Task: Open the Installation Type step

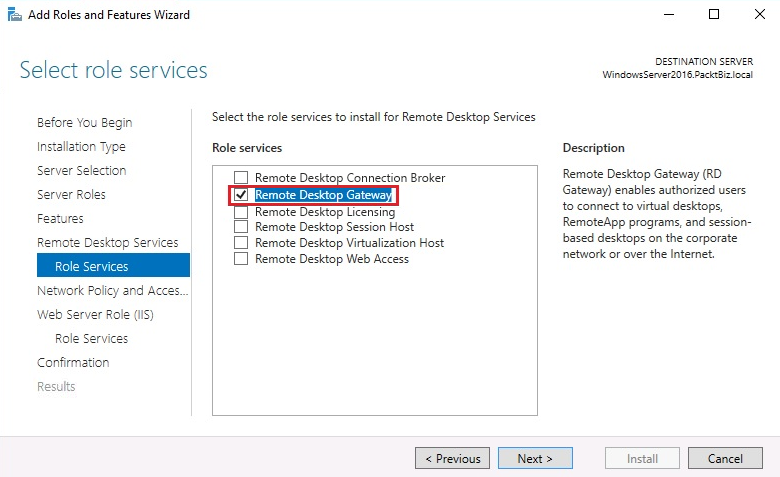Action: point(81,147)
